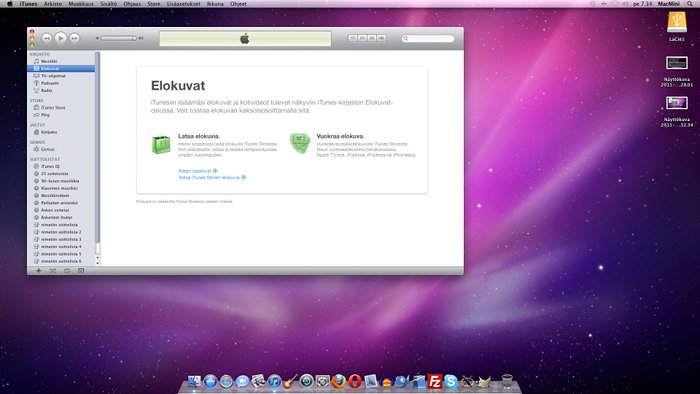Open the Store menu in menu bar
The image size is (700, 394).
(154, 4)
